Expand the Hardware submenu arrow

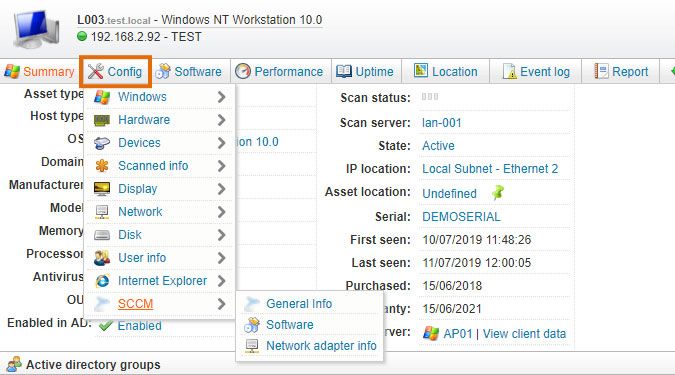pos(221,120)
